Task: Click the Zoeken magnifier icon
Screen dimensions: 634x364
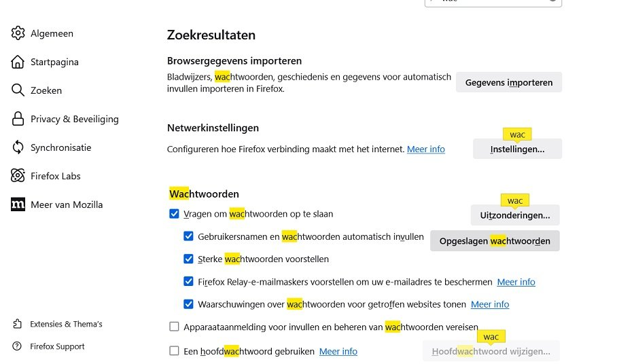Action: pos(18,90)
